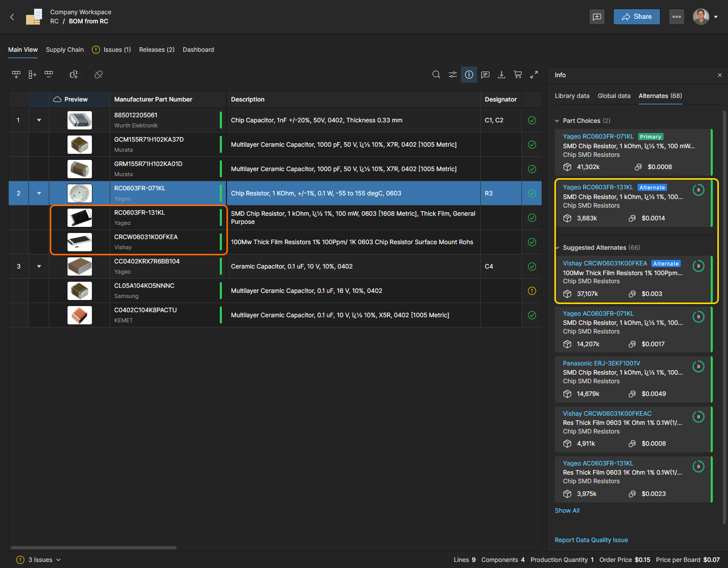Viewport: 728px width, 568px height.
Task: Click the cloud icon in the Preview header
Action: [x=57, y=99]
